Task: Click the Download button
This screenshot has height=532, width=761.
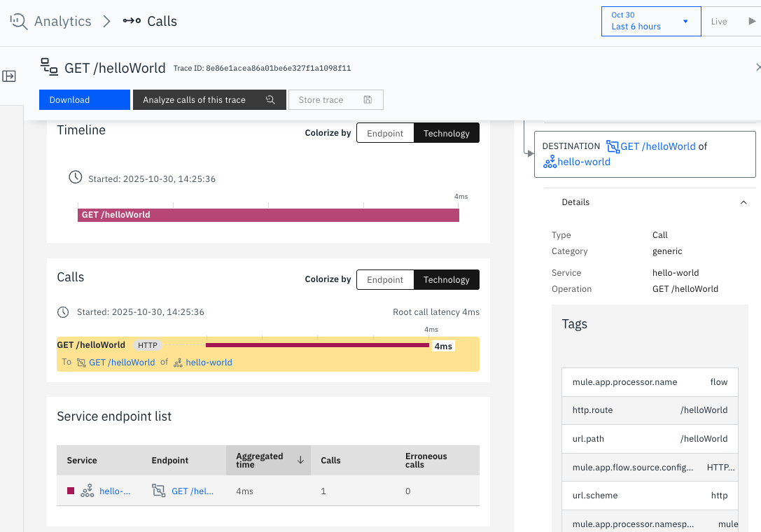Action: pos(84,100)
